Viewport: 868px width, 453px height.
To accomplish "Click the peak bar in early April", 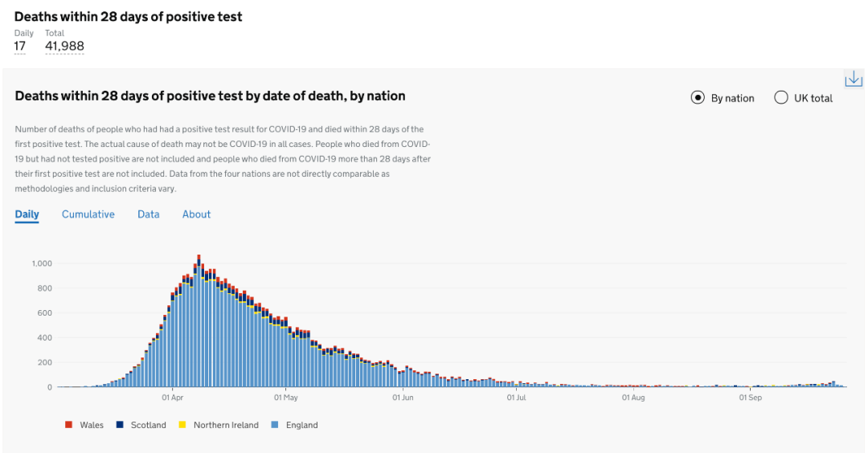I will [x=199, y=320].
